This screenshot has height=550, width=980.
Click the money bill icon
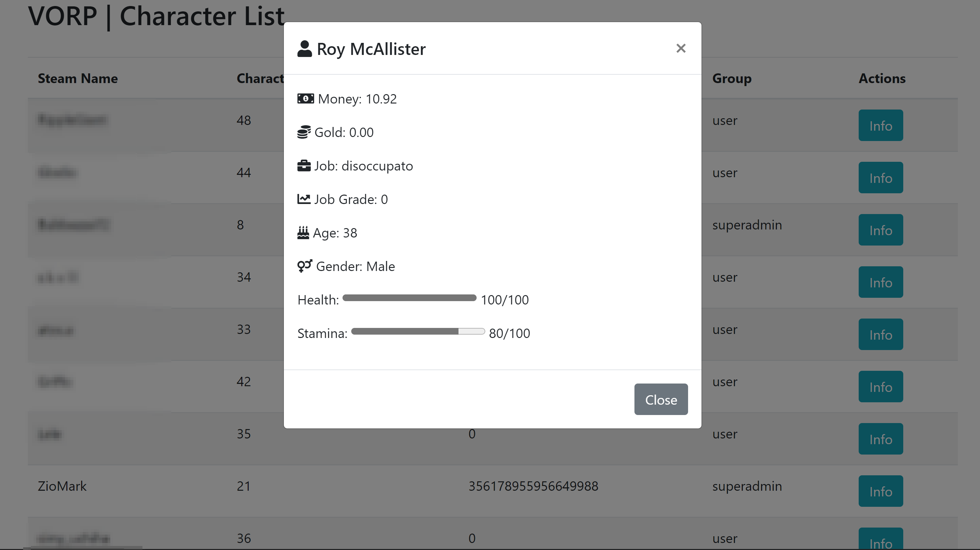coord(305,99)
